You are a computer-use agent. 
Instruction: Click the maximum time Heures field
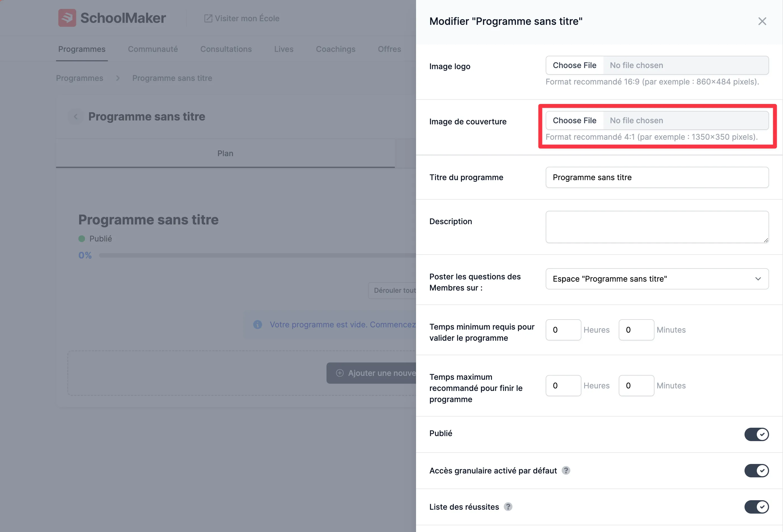click(563, 386)
